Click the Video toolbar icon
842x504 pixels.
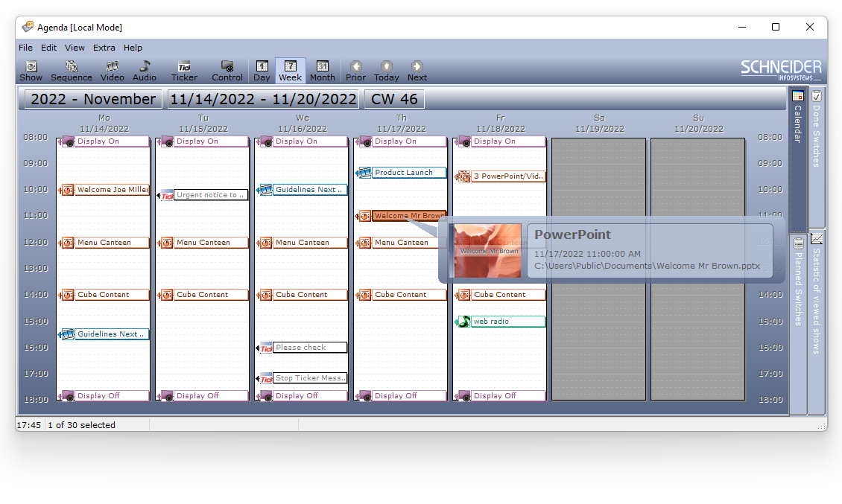click(113, 71)
